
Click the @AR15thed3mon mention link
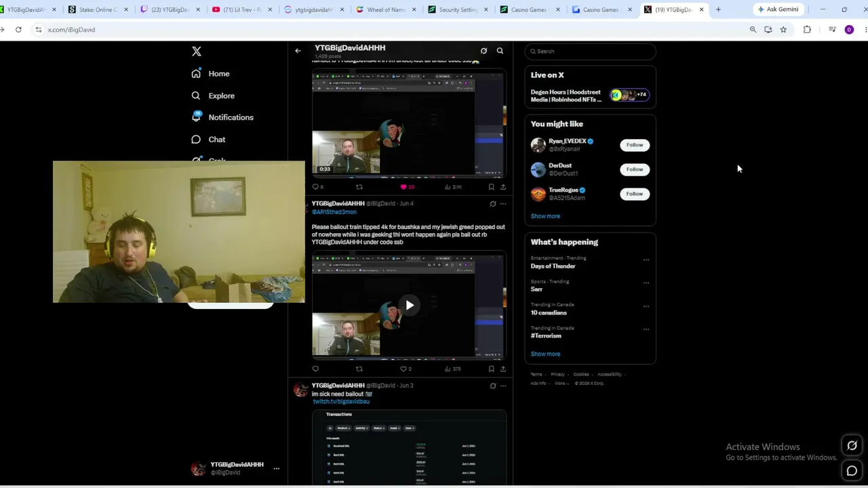pyautogui.click(x=334, y=212)
